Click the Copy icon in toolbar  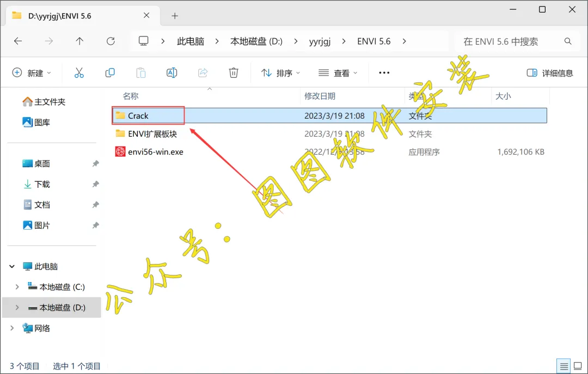tap(110, 73)
